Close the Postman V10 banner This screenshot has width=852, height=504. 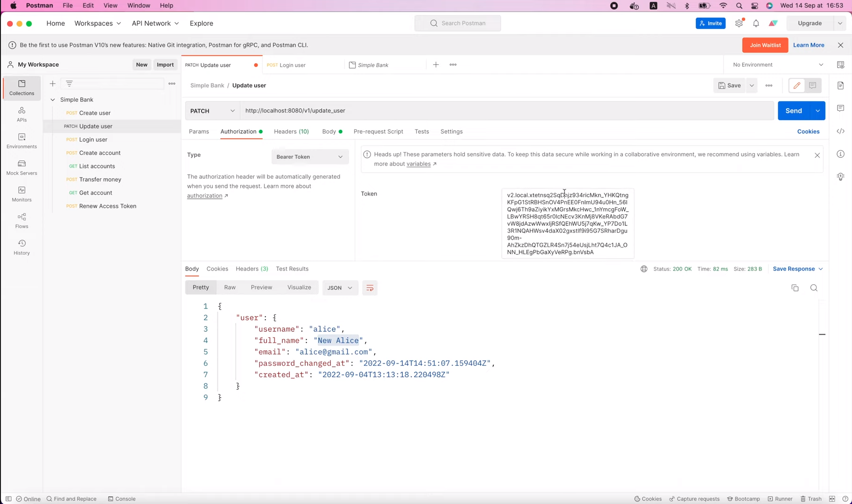click(840, 45)
